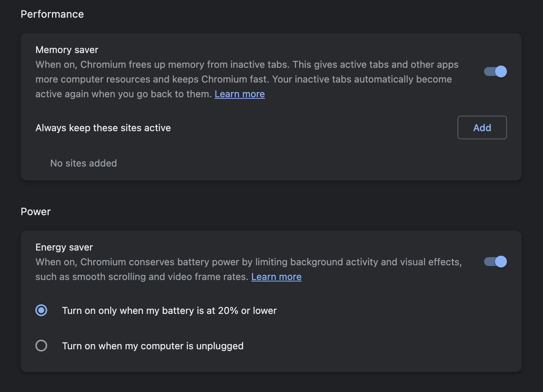
Task: Click the Performance section heading
Action: [52, 14]
